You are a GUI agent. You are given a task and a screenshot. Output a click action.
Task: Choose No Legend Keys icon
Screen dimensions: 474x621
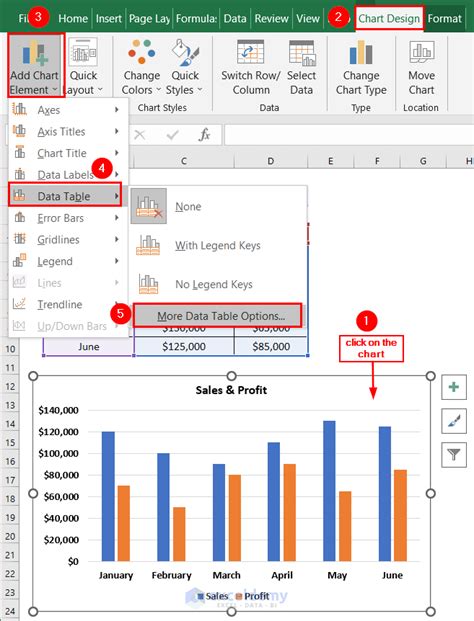148,284
